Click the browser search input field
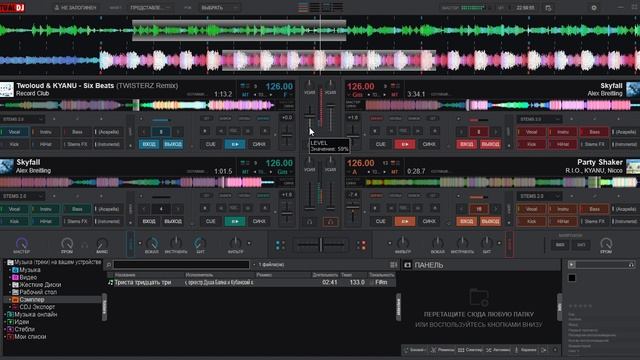 (181, 265)
